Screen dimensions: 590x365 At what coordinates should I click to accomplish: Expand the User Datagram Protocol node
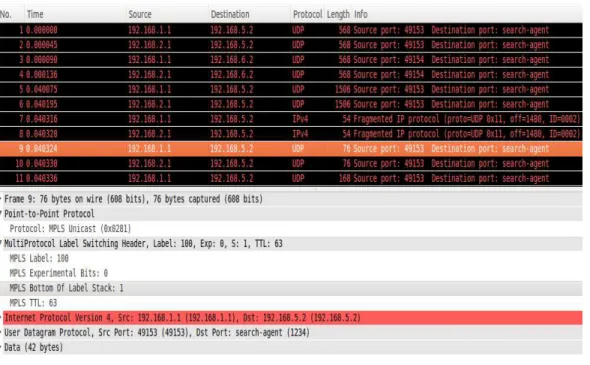tap(1, 332)
